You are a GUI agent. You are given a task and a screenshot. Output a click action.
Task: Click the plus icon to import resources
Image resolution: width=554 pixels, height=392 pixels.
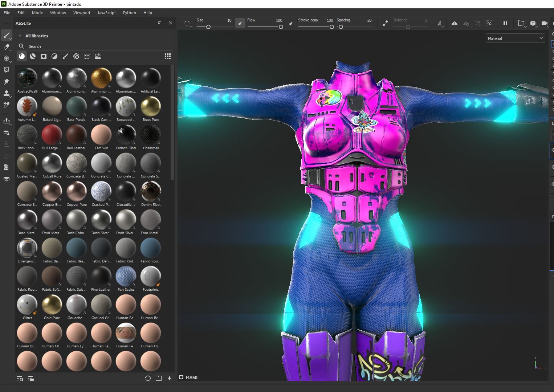[x=170, y=378]
